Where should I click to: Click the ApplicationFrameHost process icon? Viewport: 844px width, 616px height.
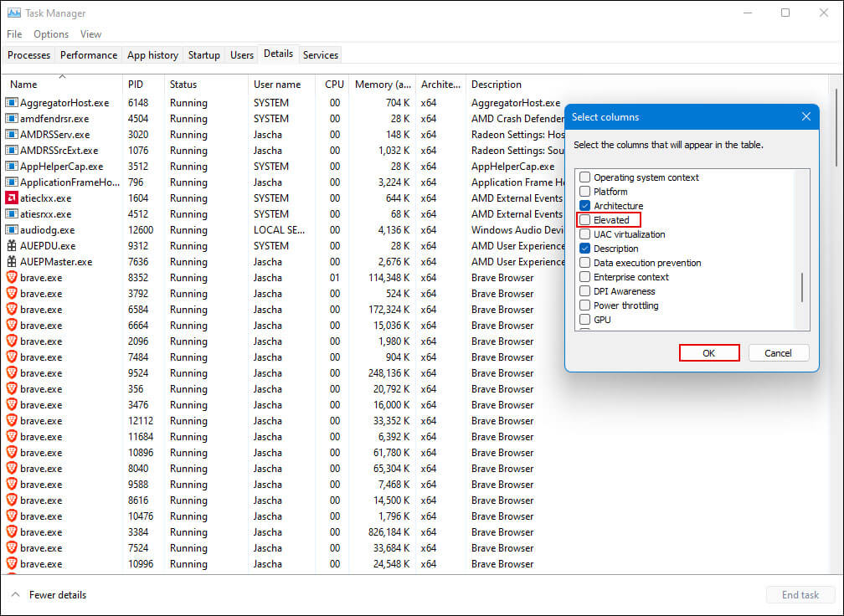click(12, 182)
